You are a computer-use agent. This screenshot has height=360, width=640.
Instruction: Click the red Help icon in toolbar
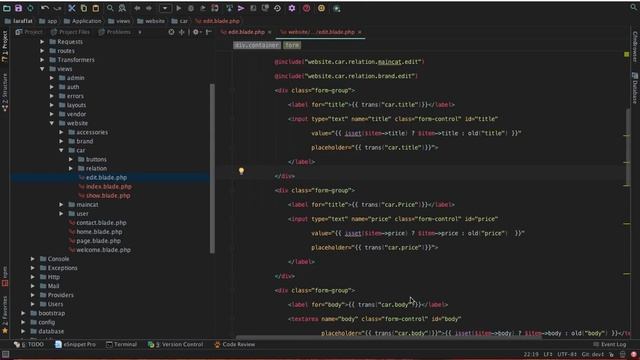pos(307,8)
